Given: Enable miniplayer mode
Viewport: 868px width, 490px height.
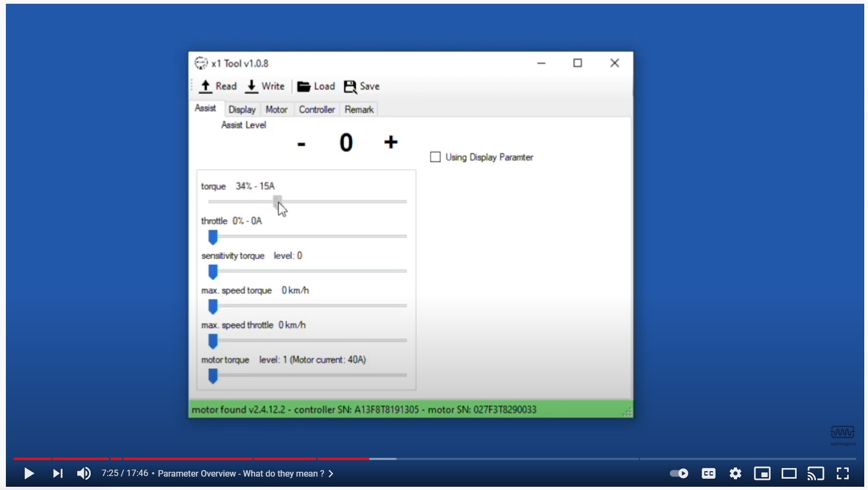Looking at the screenshot, I should (x=762, y=473).
